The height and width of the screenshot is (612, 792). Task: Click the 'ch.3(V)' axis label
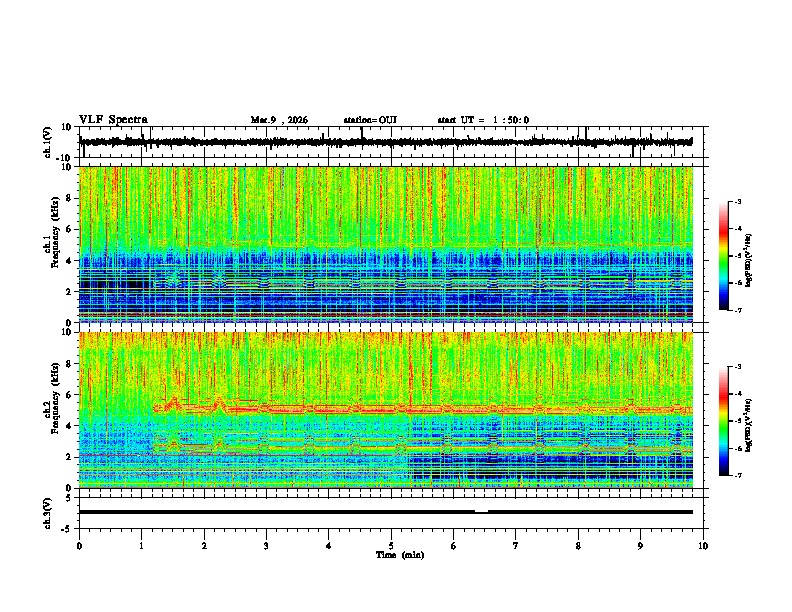(x=48, y=514)
